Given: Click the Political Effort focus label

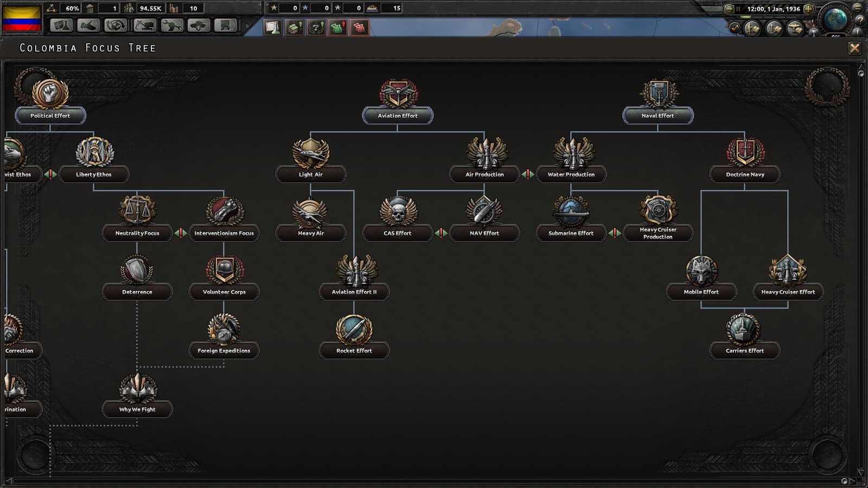Looking at the screenshot, I should [x=50, y=115].
